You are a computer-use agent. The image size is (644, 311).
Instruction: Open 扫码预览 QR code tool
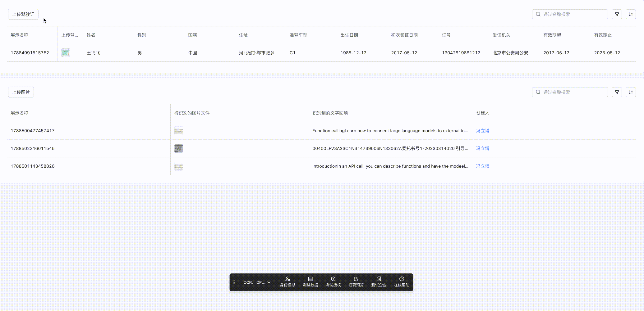click(356, 282)
